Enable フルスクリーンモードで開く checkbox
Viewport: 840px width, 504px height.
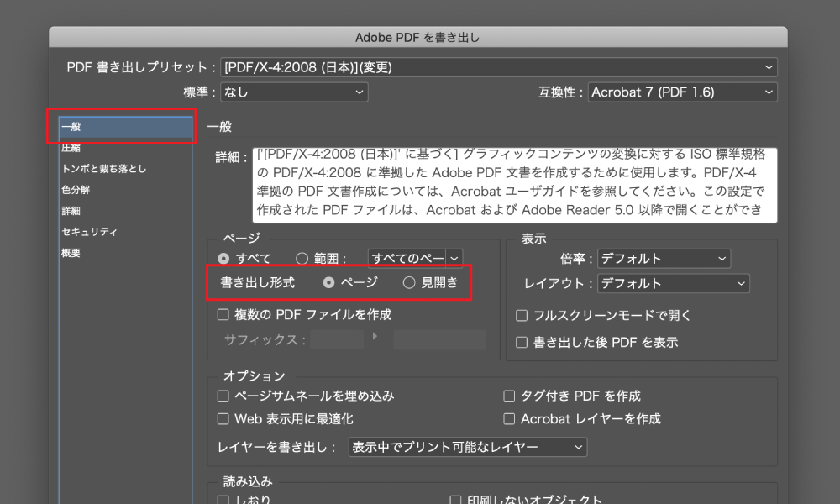[x=522, y=316]
